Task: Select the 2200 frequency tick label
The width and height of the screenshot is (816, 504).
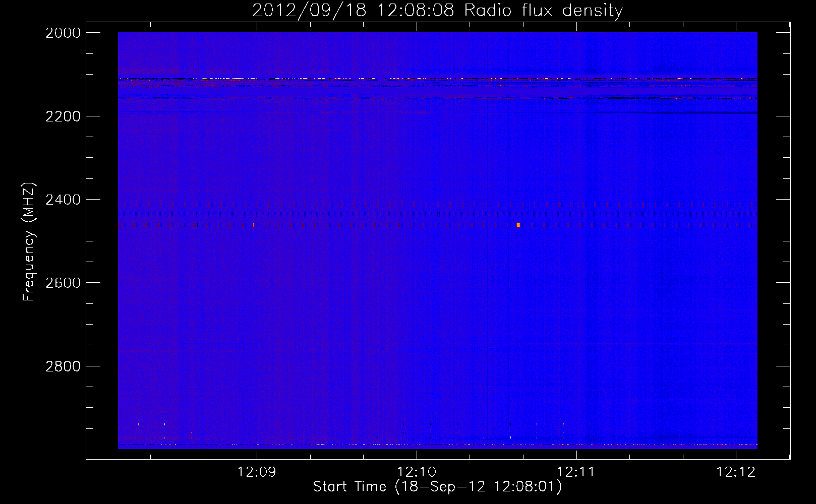Action: pyautogui.click(x=63, y=116)
